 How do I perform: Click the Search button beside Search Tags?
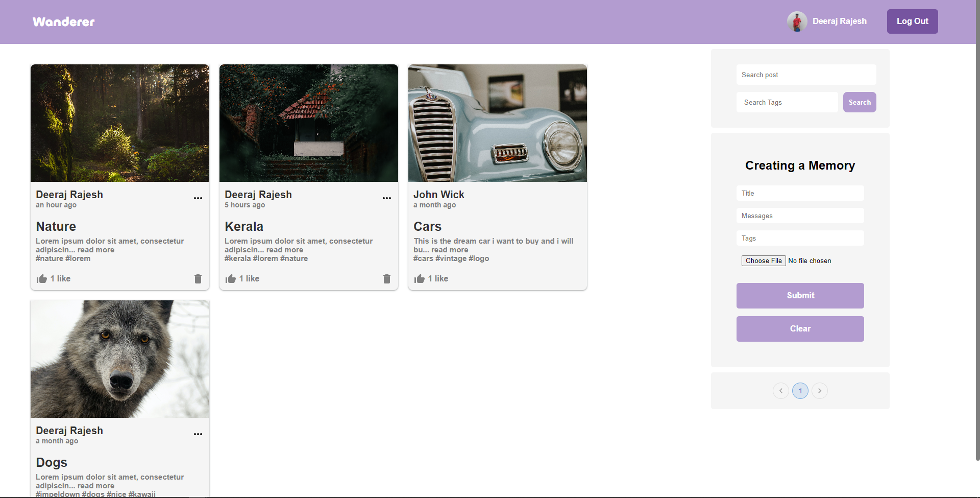click(859, 102)
